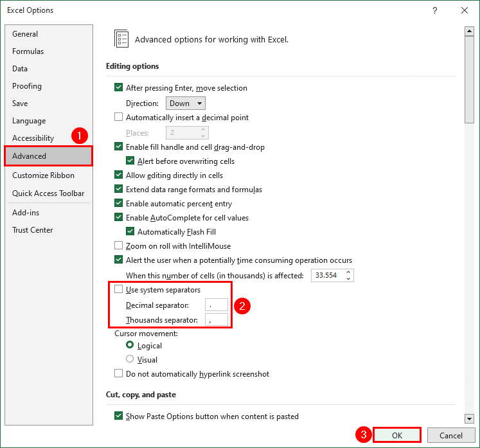Toggle Enable AutoComplete for cell values

coord(118,217)
